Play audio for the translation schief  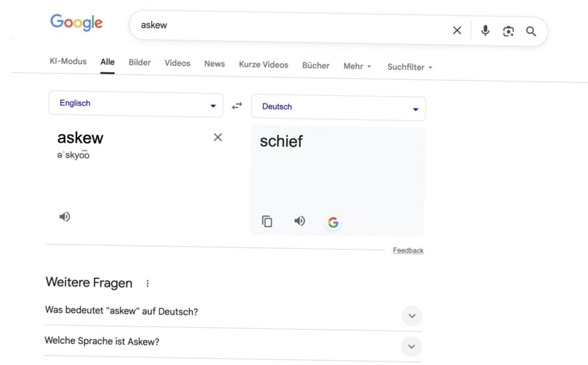(x=299, y=221)
